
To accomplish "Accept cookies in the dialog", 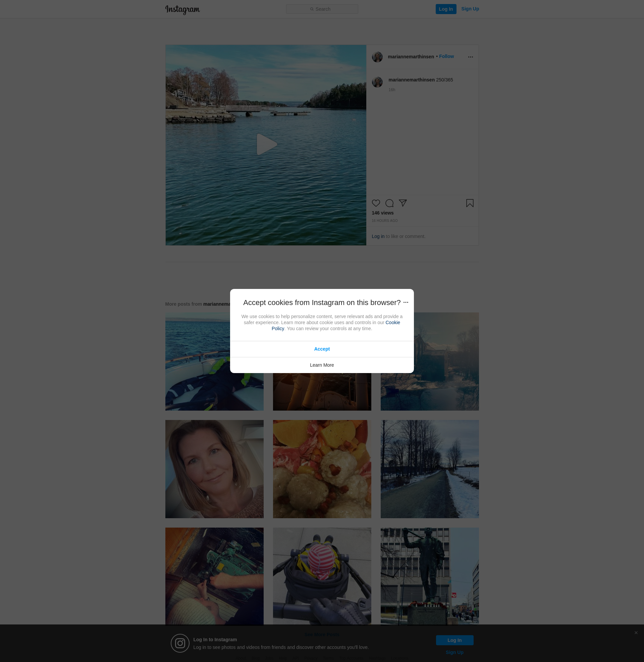I will [x=322, y=349].
